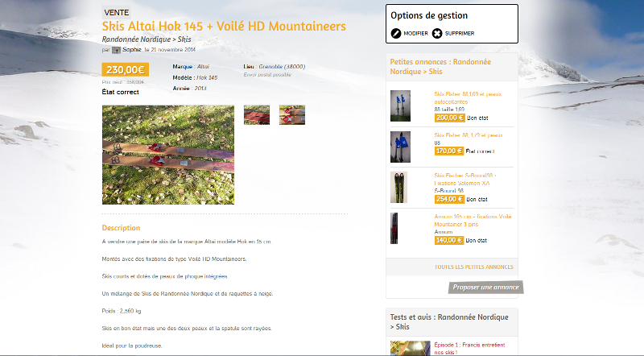The image size is (644, 356).
Task: Click the Supprimer cross icon
Action: 437,33
